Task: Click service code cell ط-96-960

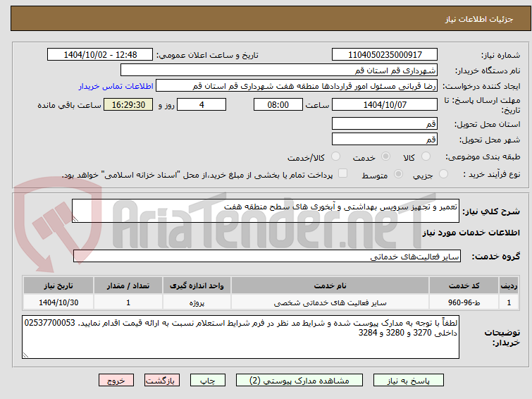Action: coord(464,302)
